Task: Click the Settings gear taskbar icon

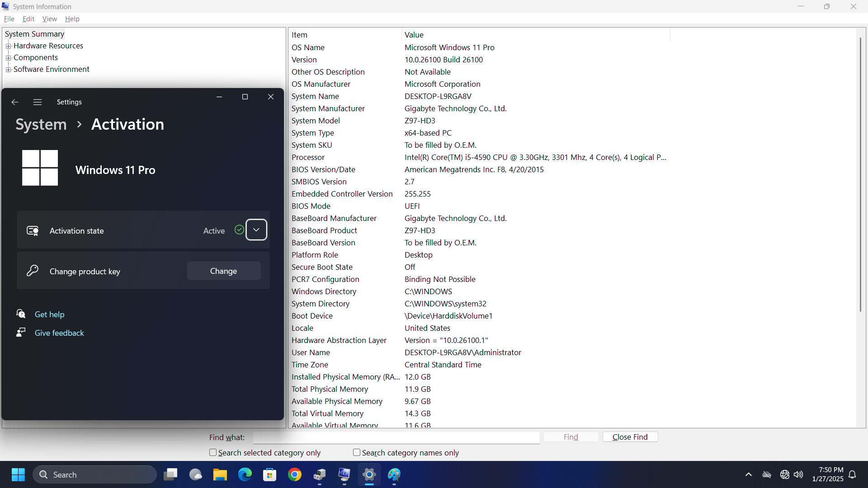Action: 369,474
